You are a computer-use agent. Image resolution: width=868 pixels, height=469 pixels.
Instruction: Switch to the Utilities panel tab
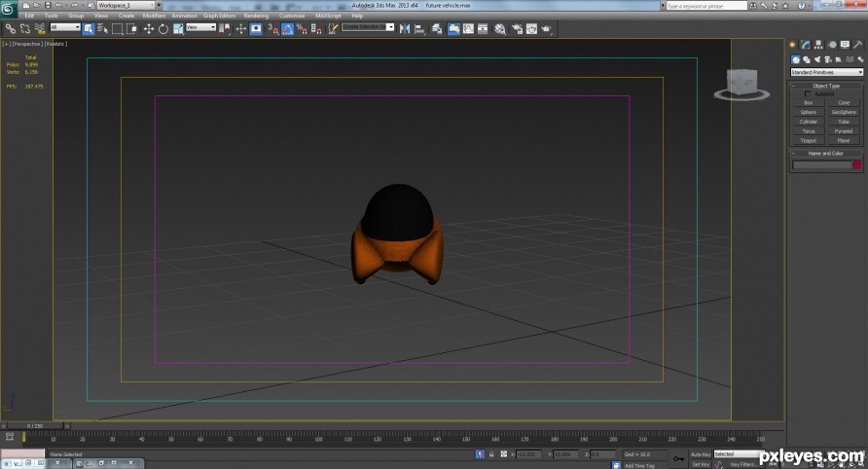(x=857, y=45)
